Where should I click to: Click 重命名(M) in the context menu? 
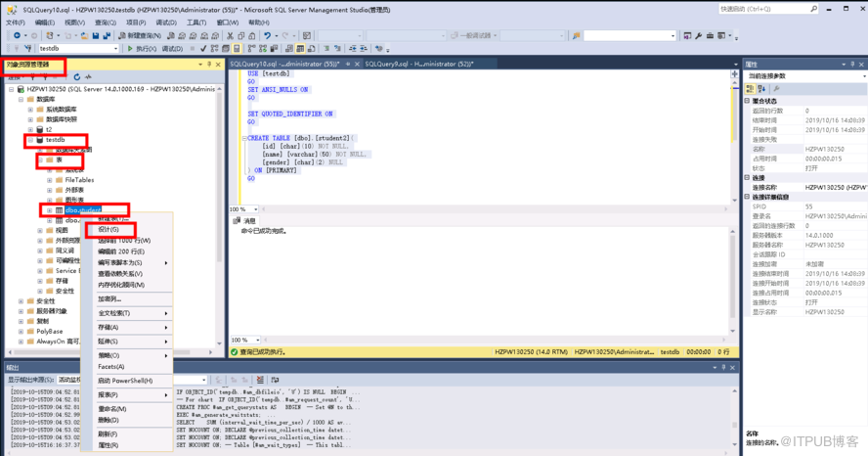[x=112, y=408]
